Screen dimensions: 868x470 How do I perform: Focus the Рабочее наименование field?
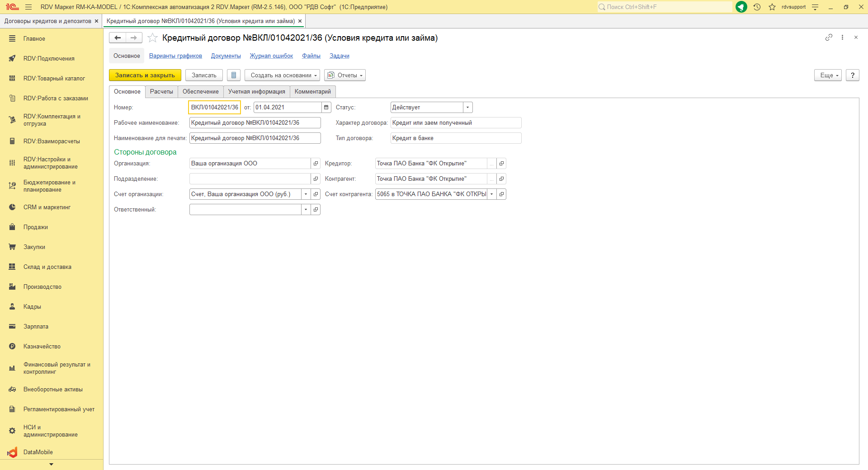coord(255,122)
